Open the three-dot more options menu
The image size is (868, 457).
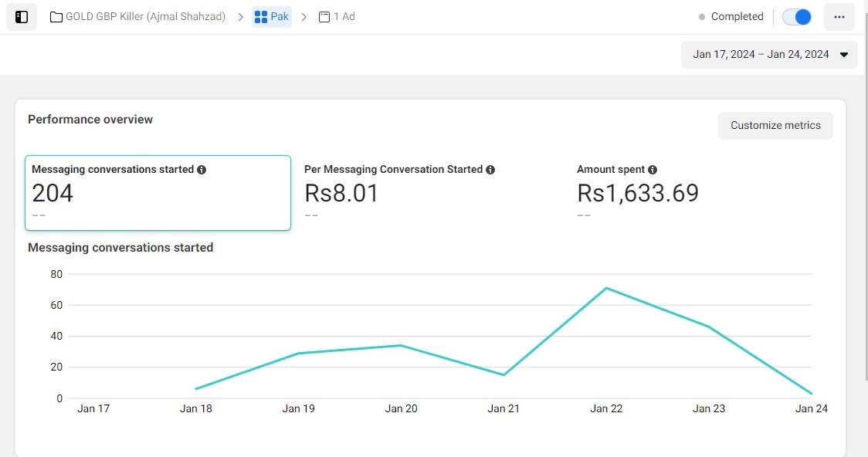(839, 17)
